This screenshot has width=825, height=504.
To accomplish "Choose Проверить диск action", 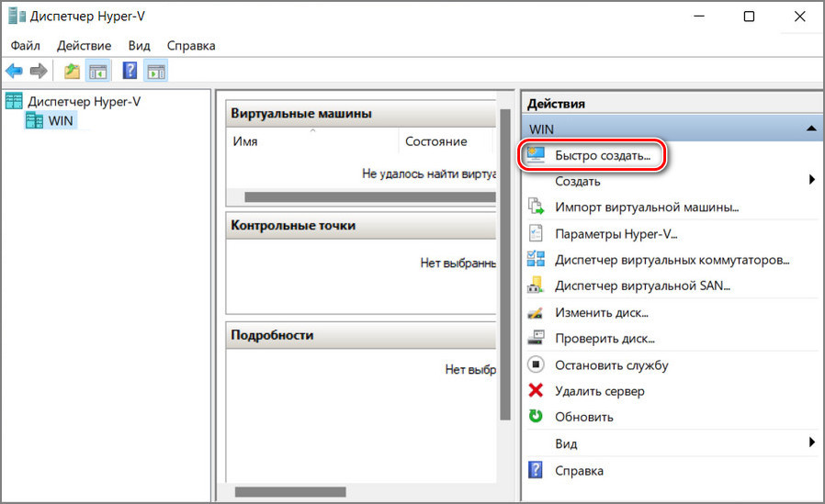I will point(605,339).
